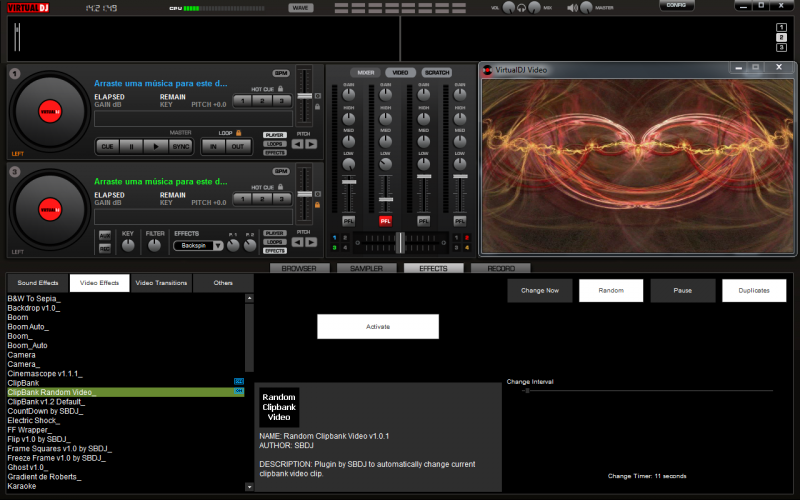Switch mixer panel to MIXER view
Screen dimensions: 800x500
[x=365, y=72]
